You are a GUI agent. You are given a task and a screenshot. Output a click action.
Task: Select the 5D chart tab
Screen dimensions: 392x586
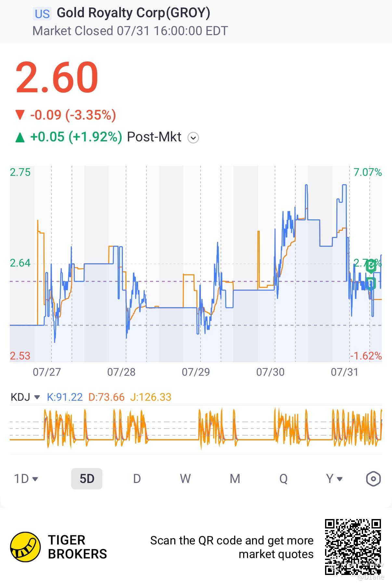click(x=87, y=478)
